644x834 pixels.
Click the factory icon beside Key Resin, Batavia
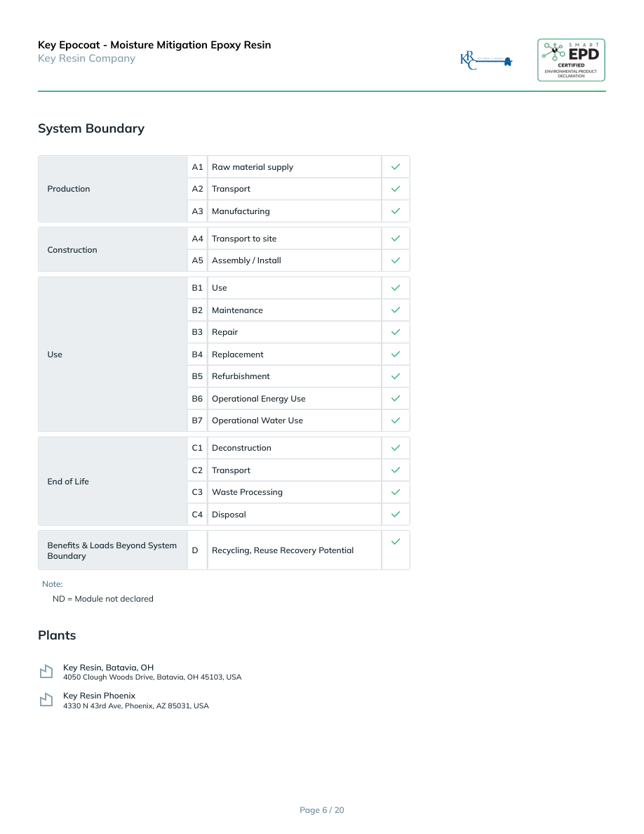(x=46, y=672)
